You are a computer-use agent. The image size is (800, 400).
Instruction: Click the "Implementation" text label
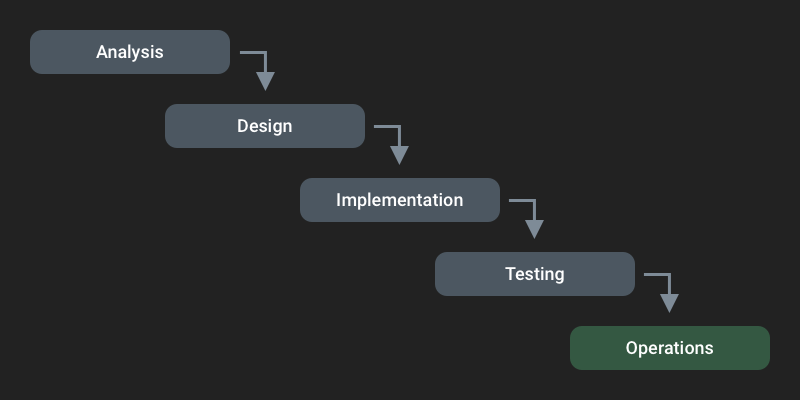(x=400, y=200)
